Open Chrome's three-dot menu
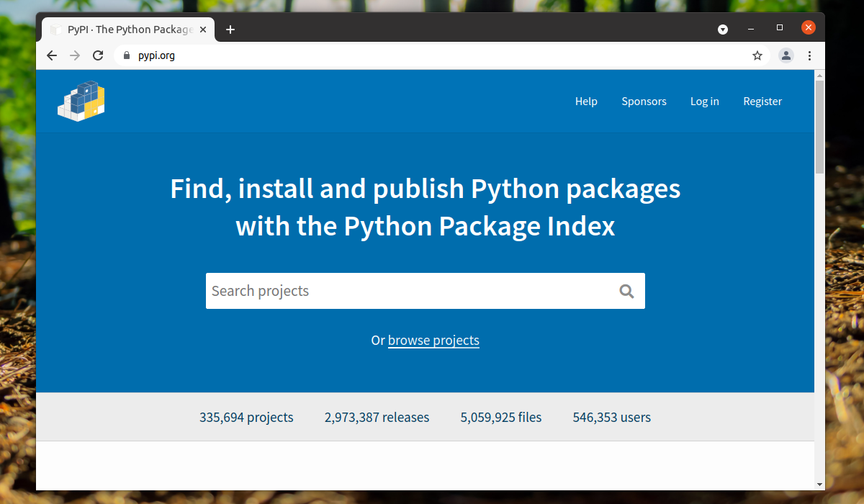Screen dimensions: 864x504 coord(809,55)
